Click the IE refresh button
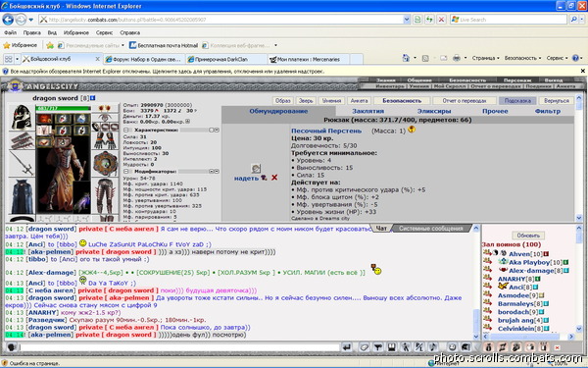 tap(429, 20)
